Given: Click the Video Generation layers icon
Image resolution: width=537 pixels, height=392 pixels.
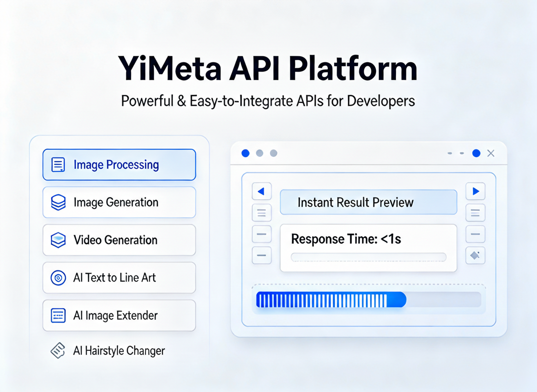Looking at the screenshot, I should [58, 240].
